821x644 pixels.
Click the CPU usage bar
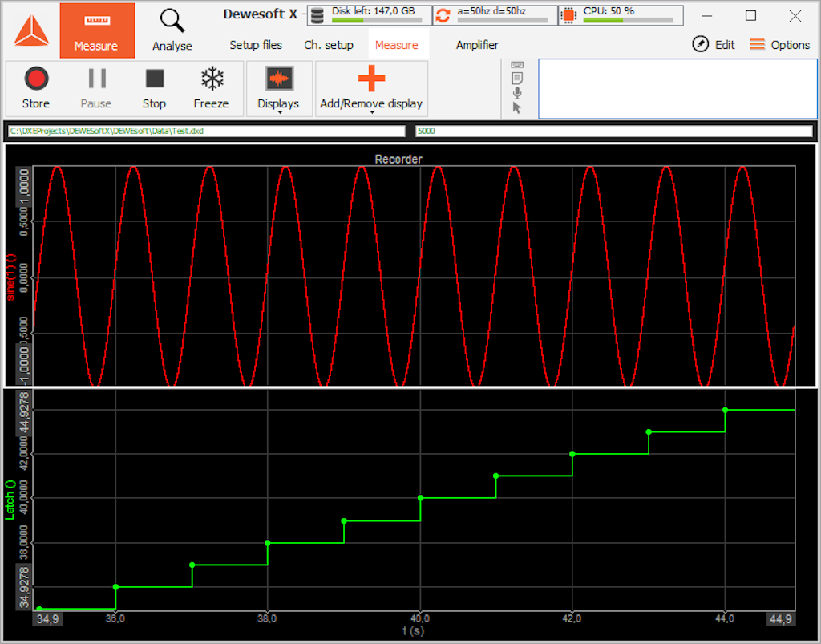tap(628, 20)
